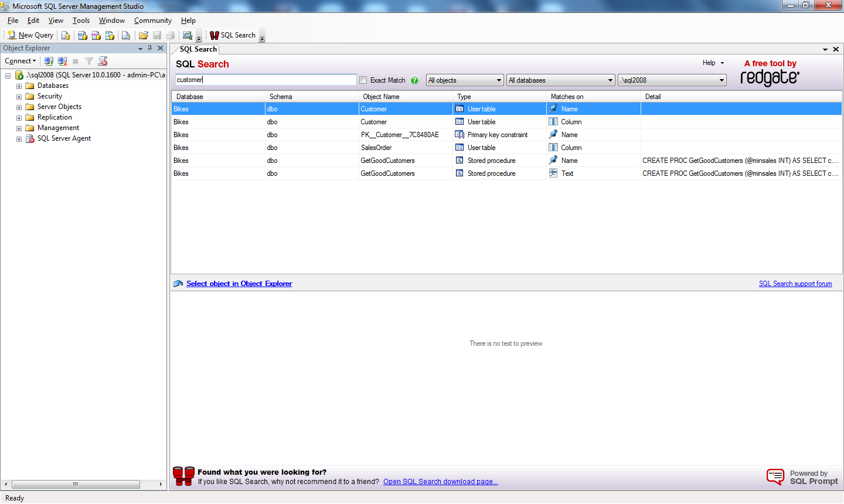
Task: Expand the Management folder node
Action: (x=19, y=128)
